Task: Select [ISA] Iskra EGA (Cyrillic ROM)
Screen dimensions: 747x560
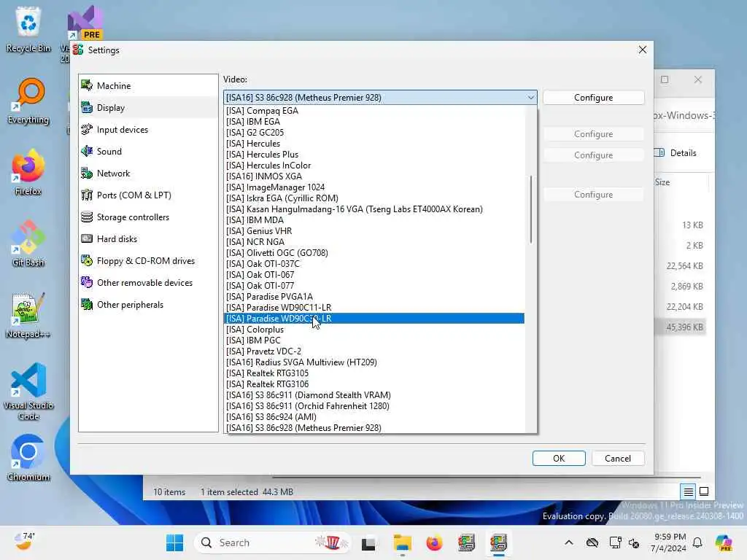Action: [x=374, y=198]
